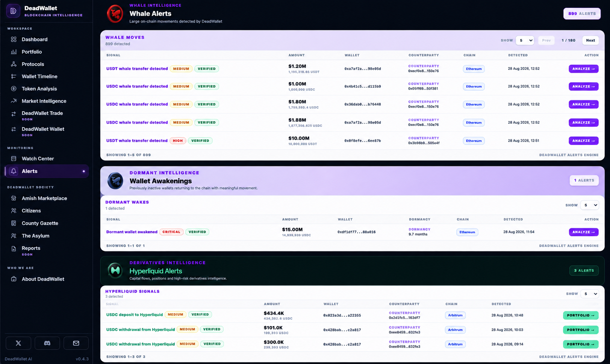Screen dimensions: 610x364
Task: Click the Reports document icon
Action: click(x=14, y=249)
